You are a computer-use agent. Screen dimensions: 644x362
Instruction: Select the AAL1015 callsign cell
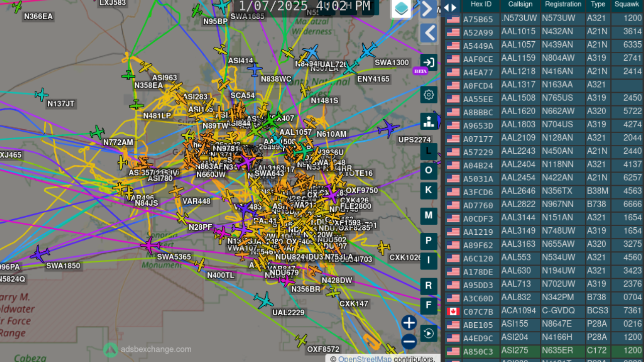coord(520,32)
